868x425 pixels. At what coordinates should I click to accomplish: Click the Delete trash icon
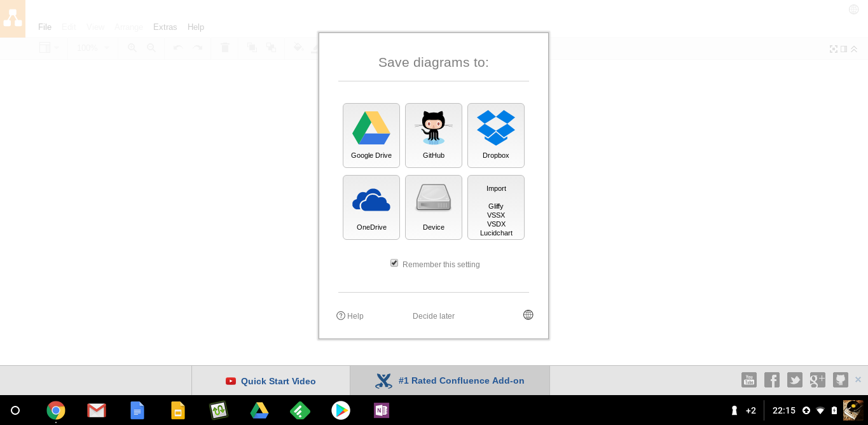click(224, 48)
